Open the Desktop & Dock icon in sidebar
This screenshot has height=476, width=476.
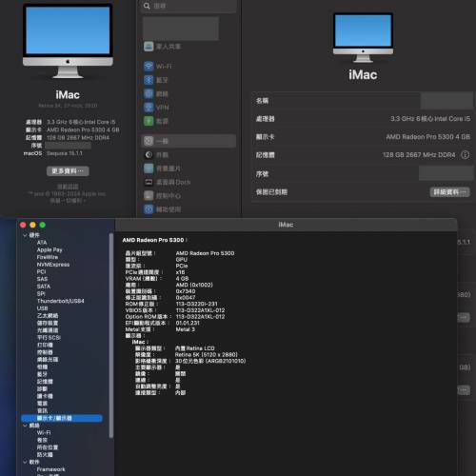pyautogui.click(x=149, y=182)
